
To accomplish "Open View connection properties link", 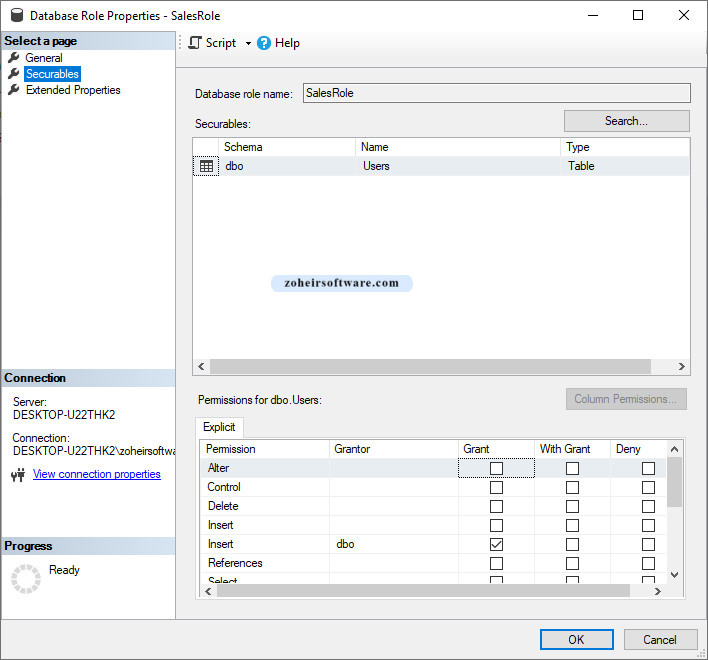I will (97, 474).
